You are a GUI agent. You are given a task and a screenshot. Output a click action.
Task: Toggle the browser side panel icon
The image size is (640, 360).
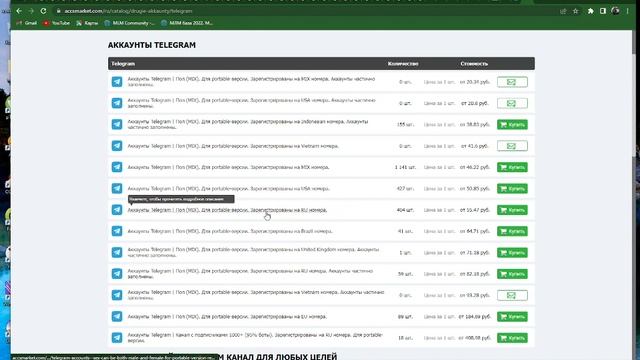tap(603, 11)
